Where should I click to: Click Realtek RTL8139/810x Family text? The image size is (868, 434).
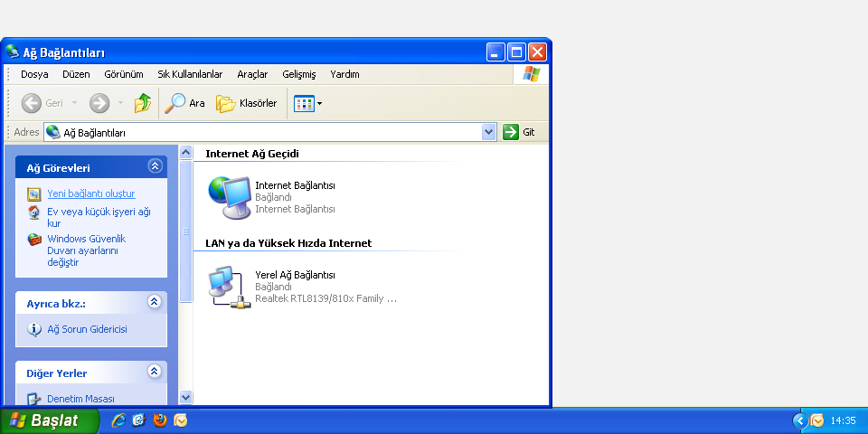pos(326,299)
